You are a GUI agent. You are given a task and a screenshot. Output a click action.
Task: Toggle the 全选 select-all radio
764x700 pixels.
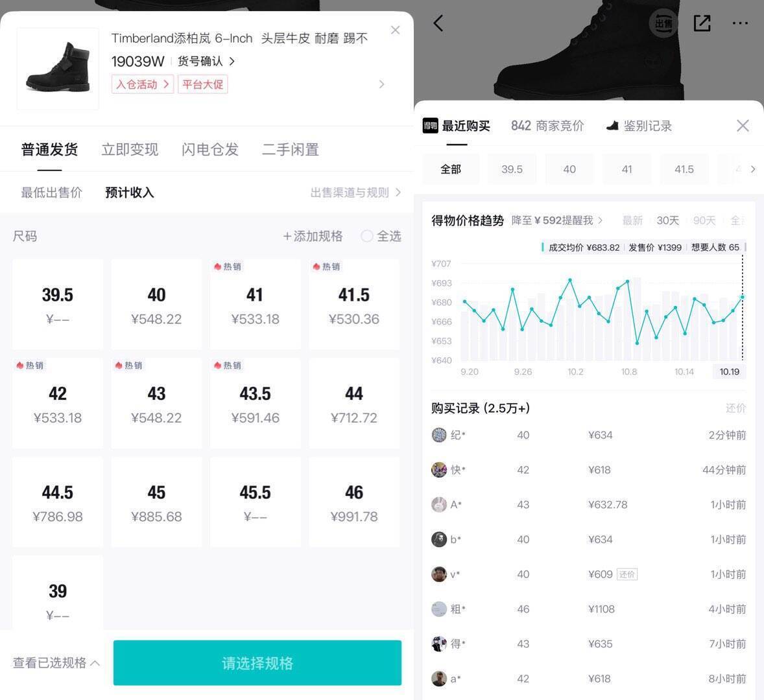tap(367, 236)
